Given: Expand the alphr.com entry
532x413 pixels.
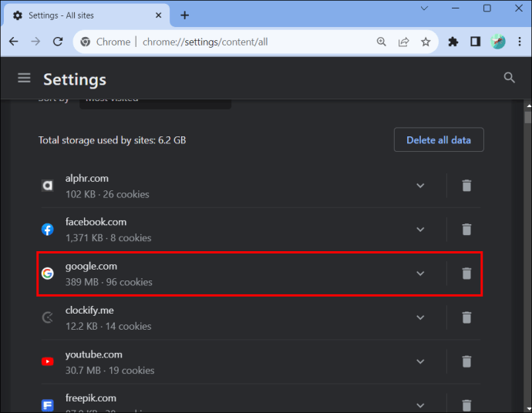Looking at the screenshot, I should click(x=420, y=186).
